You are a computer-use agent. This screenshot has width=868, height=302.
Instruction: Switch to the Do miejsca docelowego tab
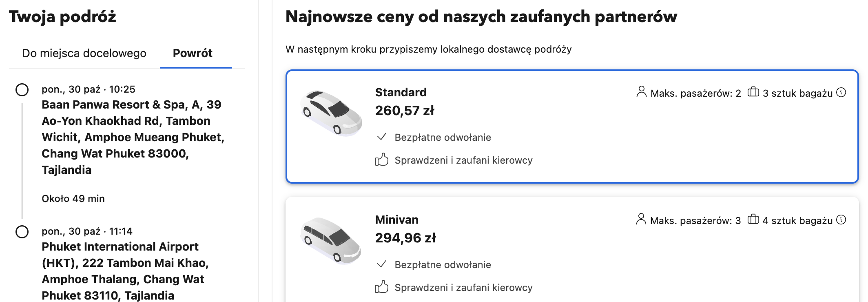[x=85, y=53]
